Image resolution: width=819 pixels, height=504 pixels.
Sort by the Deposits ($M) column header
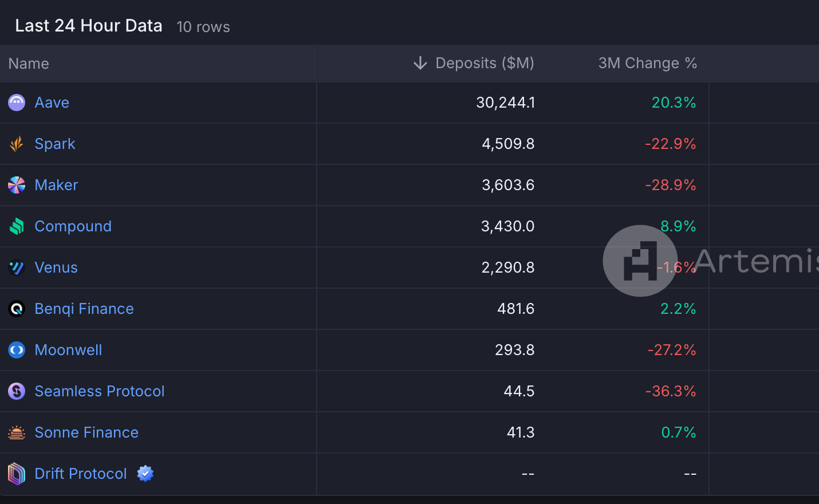click(x=485, y=63)
